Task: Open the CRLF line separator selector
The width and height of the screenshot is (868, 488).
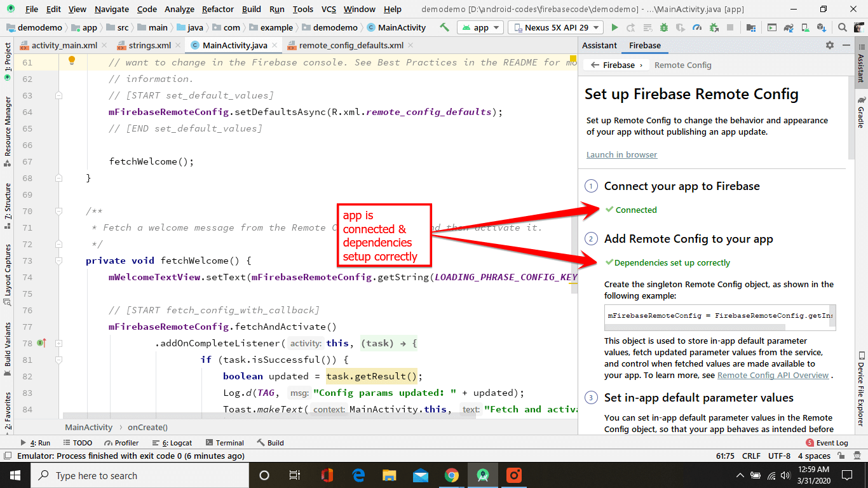Action: point(751,456)
